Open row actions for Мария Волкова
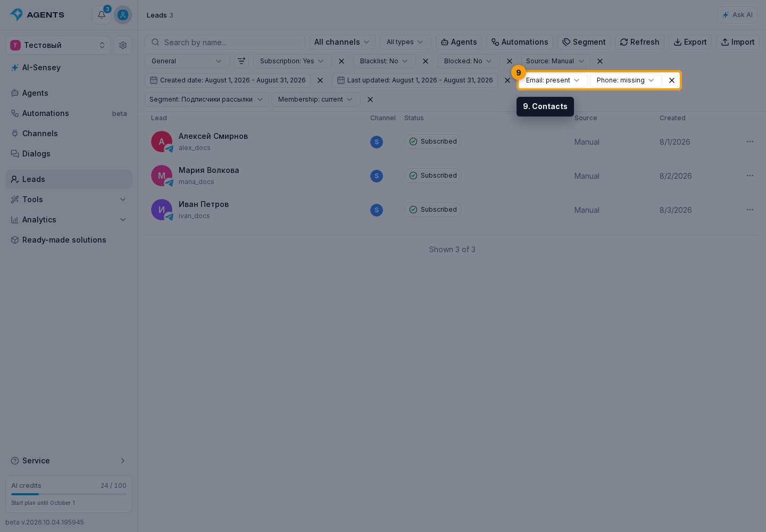Viewport: 766px width, 532px height. [750, 176]
